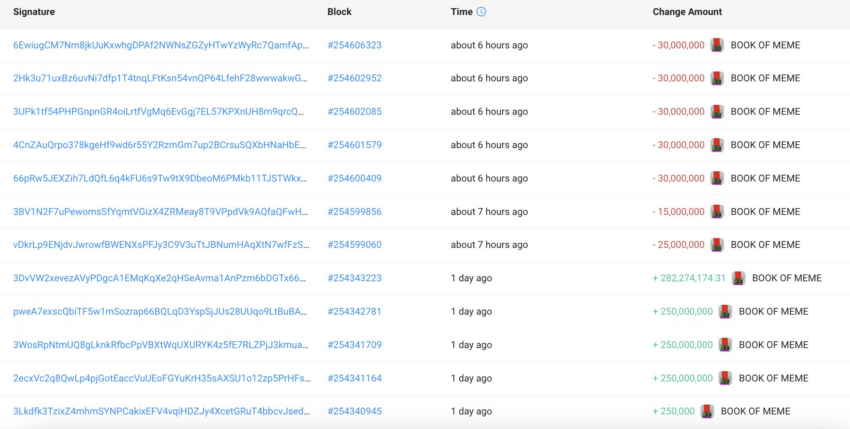Click the BOOK OF MEME token icon in block #254600409 row

(717, 178)
